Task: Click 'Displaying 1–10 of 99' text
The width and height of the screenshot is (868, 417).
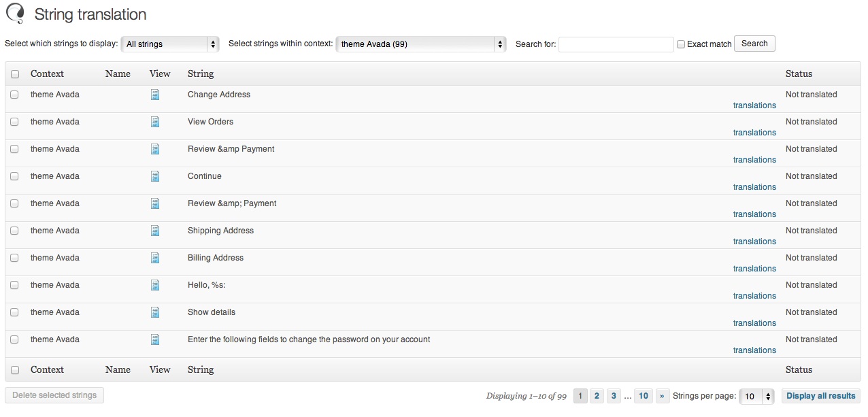Action: [x=527, y=396]
